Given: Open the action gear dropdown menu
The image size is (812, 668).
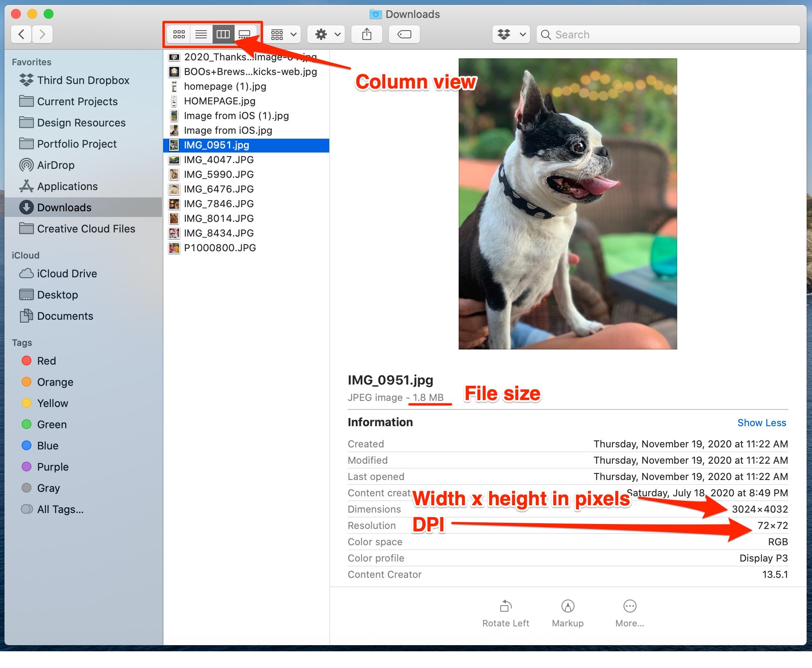Looking at the screenshot, I should [x=326, y=34].
